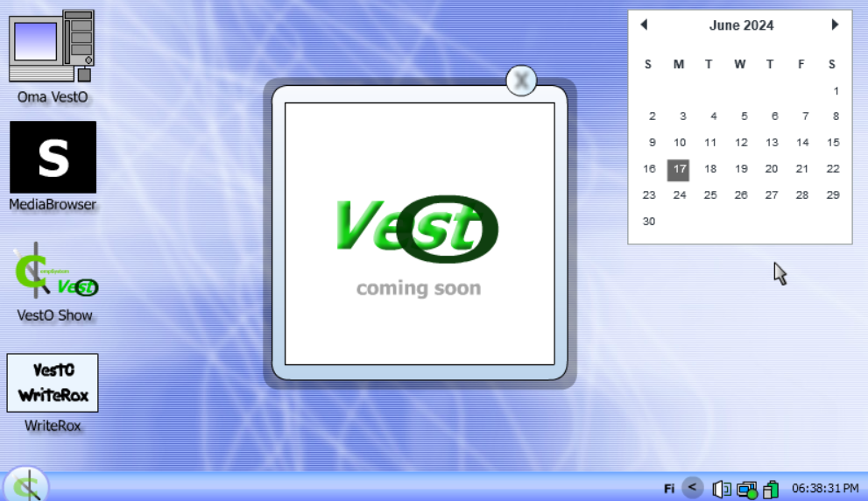Screen dimensions: 868x501
Task: Select June 11 in the calendar
Action: (x=710, y=142)
